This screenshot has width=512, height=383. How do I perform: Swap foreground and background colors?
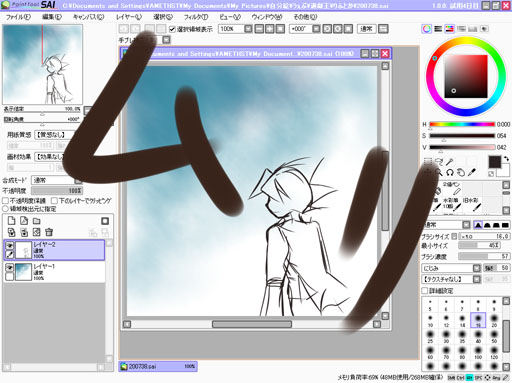(506, 159)
